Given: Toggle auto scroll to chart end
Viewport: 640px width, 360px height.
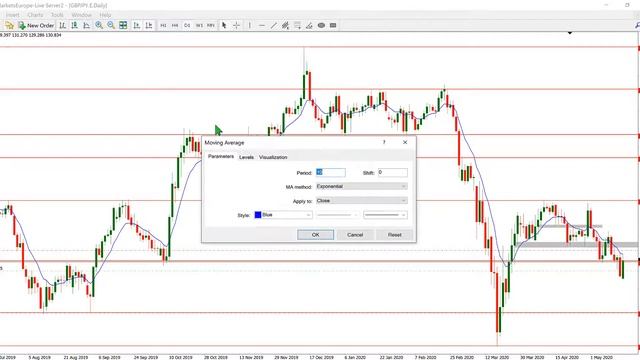Looking at the screenshot, I should [x=137, y=25].
